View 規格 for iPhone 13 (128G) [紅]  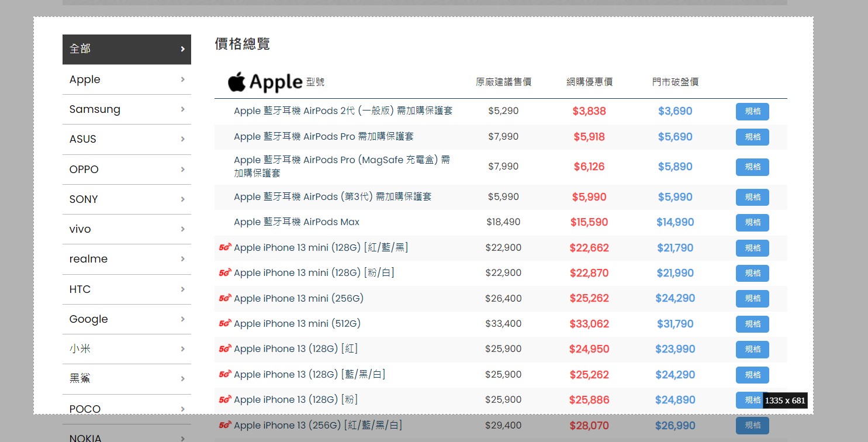click(752, 350)
